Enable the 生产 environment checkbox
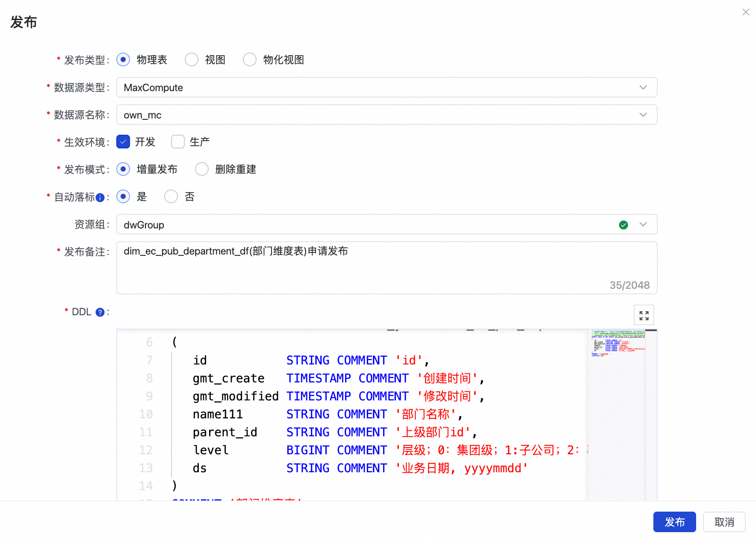This screenshot has height=539, width=756. (177, 142)
